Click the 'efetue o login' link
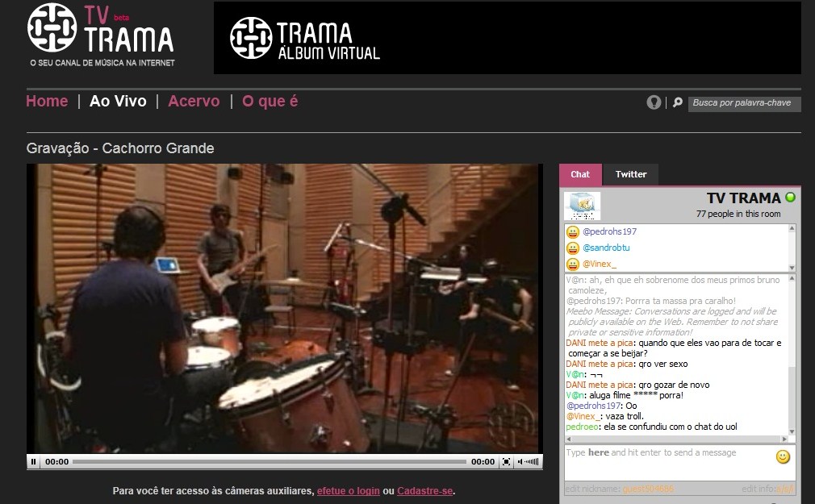 point(348,491)
